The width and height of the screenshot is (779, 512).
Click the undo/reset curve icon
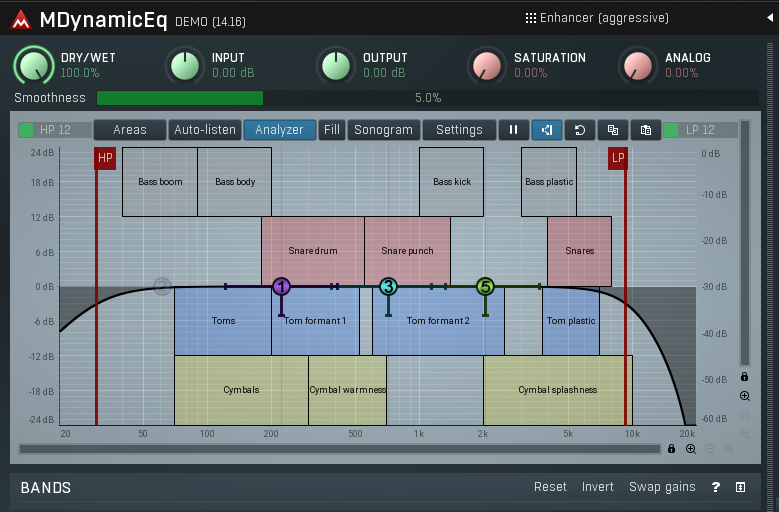tap(579, 130)
